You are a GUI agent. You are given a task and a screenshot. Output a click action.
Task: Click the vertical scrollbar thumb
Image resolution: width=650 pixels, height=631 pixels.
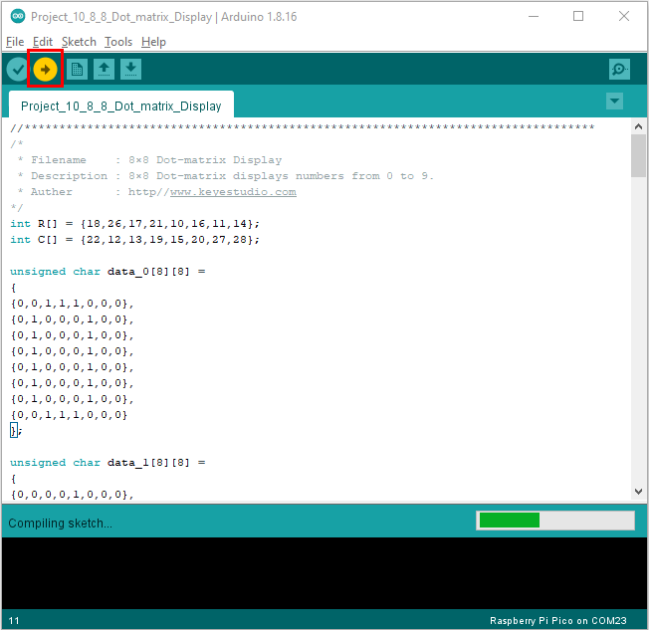(638, 155)
